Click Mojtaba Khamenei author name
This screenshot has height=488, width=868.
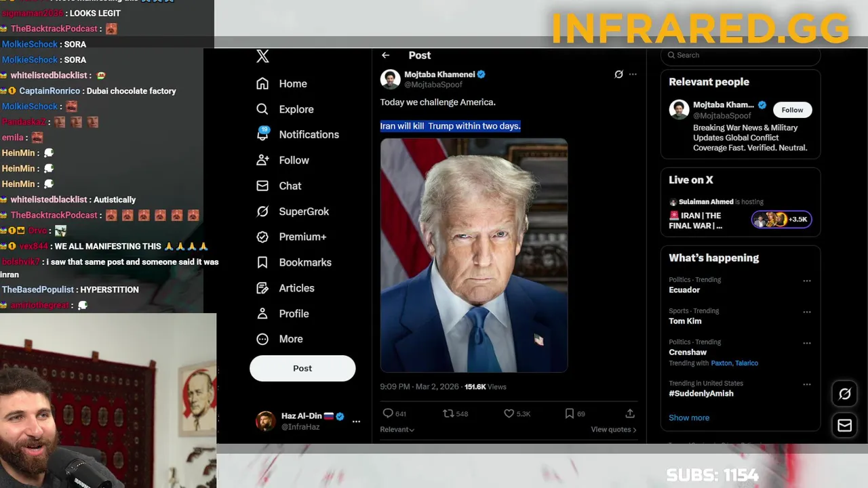click(439, 75)
